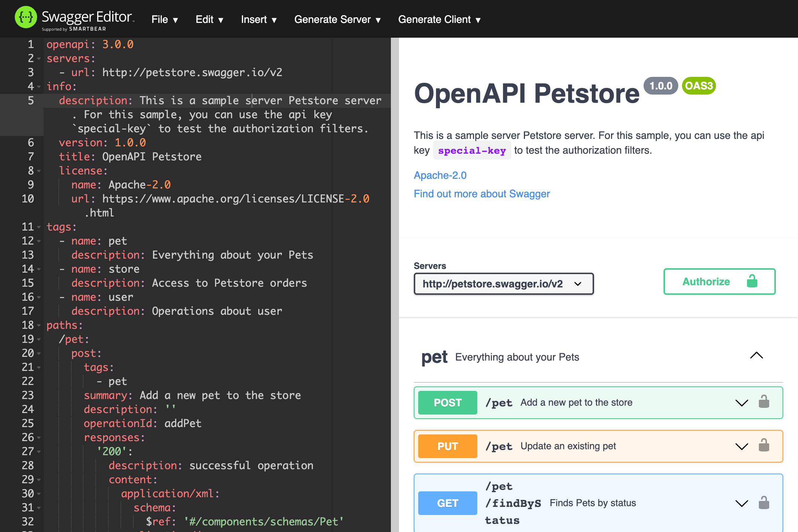Click the lock icon on GET findByStatus
798x532 pixels.
coord(764,503)
